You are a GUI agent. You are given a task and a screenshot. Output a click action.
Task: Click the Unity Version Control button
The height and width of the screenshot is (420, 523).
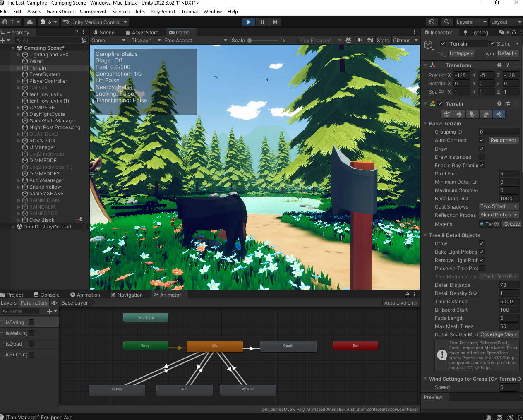point(95,22)
